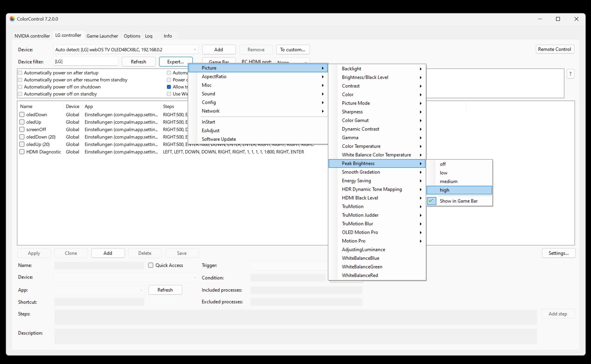Viewport: 591px width, 364px height.
Task: Toggle the Quick Access checkbox
Action: coord(151,265)
